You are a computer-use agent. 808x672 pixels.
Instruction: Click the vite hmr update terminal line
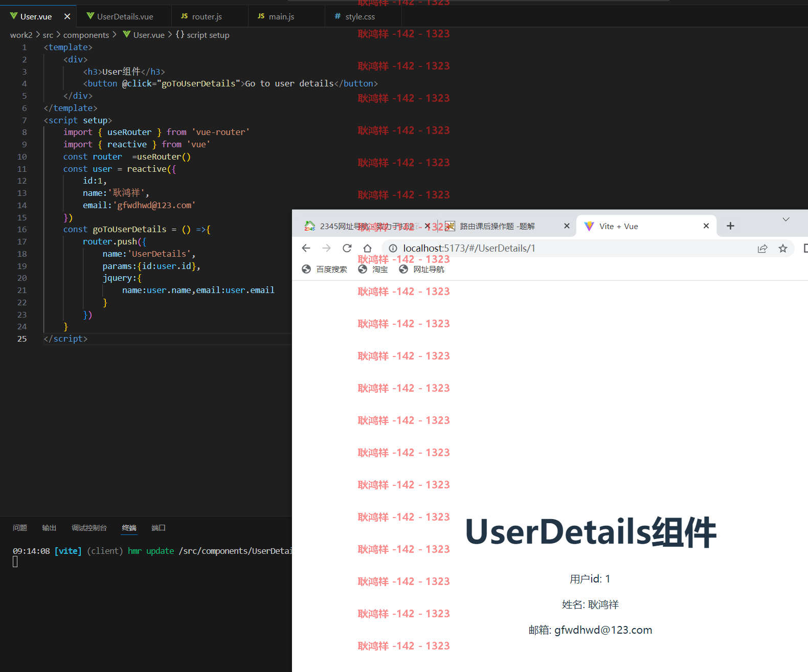pyautogui.click(x=152, y=551)
